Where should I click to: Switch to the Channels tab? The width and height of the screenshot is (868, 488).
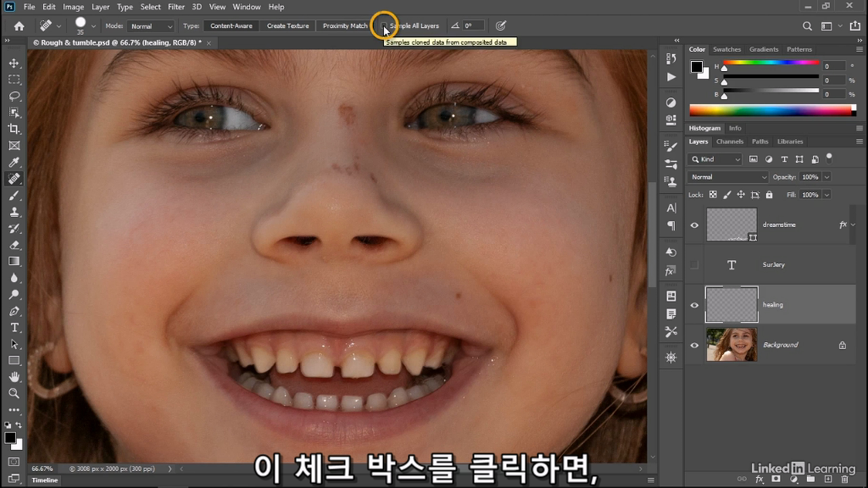click(730, 142)
